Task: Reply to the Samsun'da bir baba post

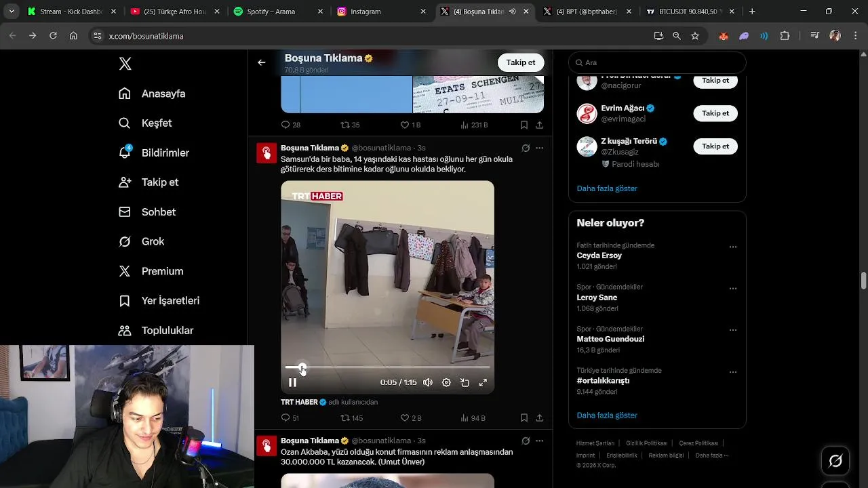Action: pos(290,418)
